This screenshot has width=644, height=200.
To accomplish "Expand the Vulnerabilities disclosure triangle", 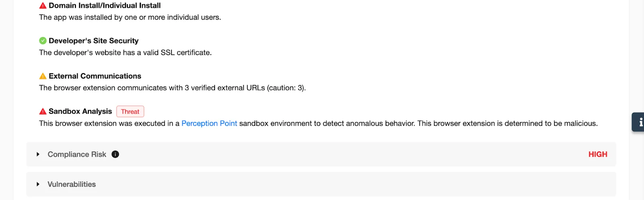I will [x=38, y=184].
